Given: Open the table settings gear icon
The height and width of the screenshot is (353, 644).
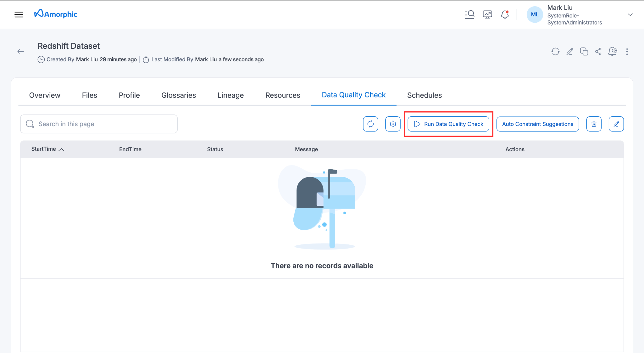Looking at the screenshot, I should [393, 124].
